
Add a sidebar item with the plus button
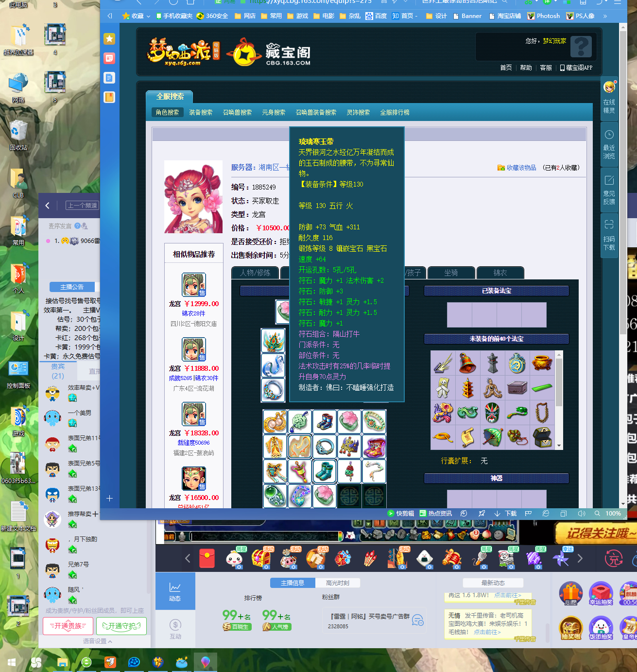110,498
